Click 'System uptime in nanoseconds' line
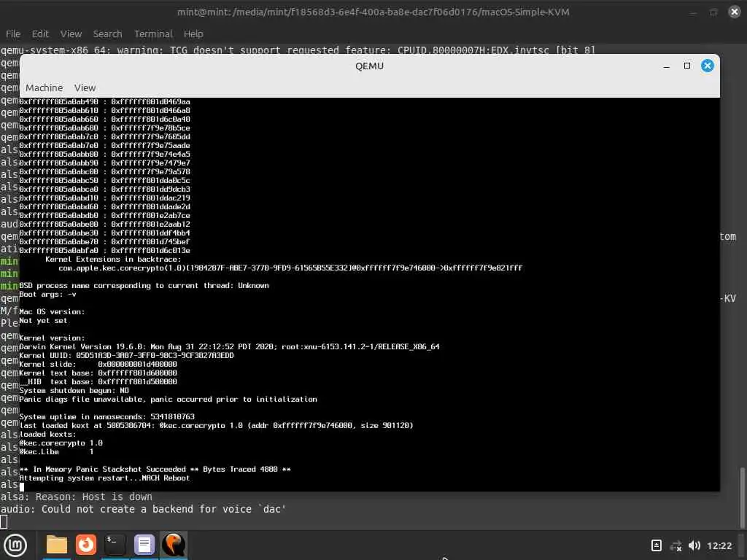 click(x=107, y=416)
